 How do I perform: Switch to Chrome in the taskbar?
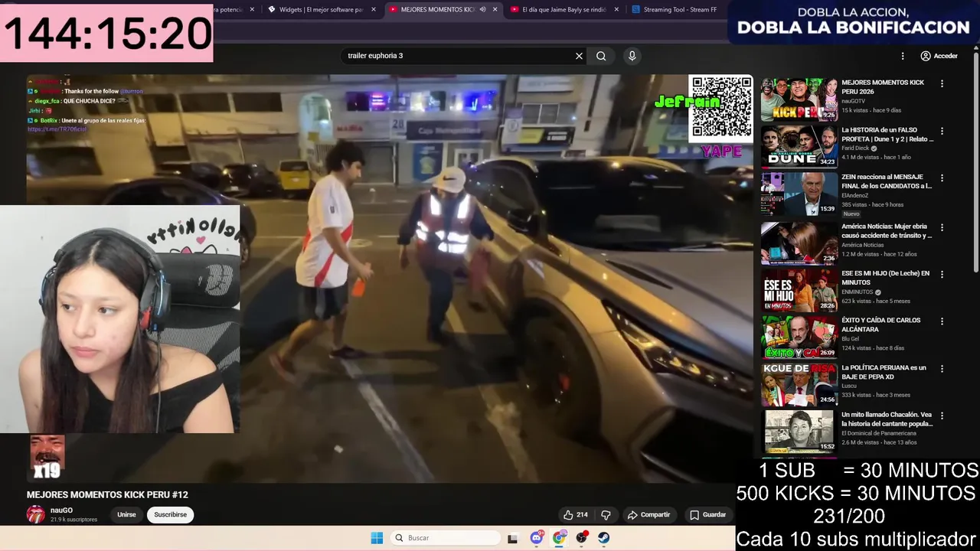560,538
